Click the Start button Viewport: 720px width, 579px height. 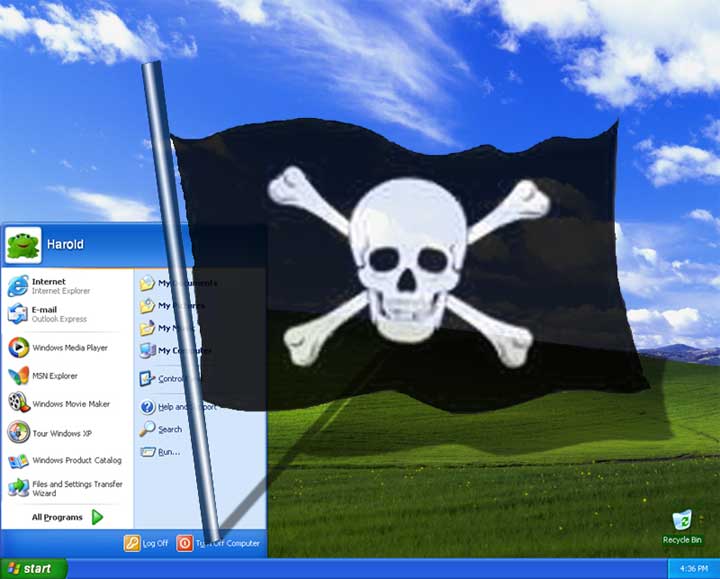click(33, 568)
